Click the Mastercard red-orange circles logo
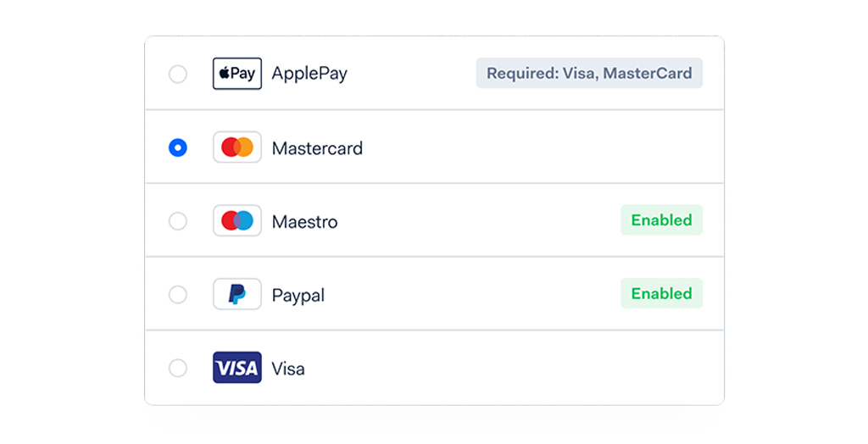 [x=237, y=147]
